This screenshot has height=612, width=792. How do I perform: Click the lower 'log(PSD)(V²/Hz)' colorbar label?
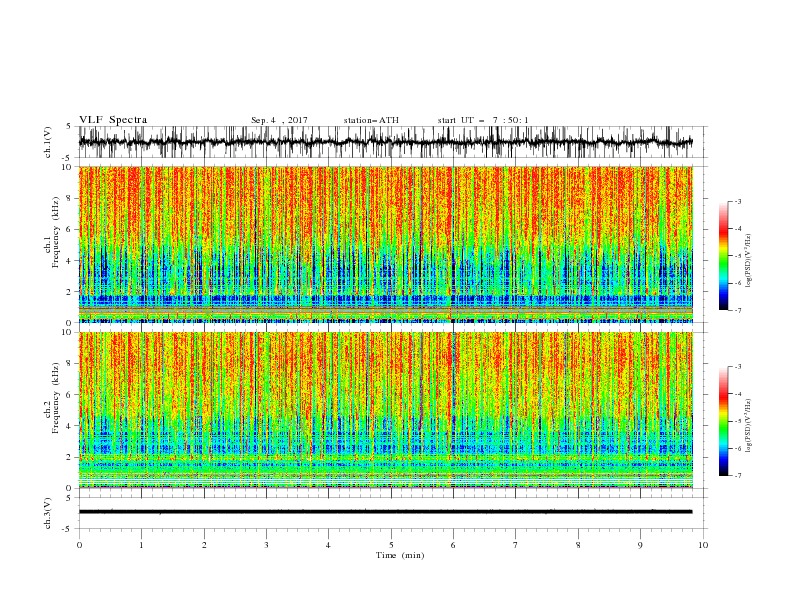coord(749,425)
